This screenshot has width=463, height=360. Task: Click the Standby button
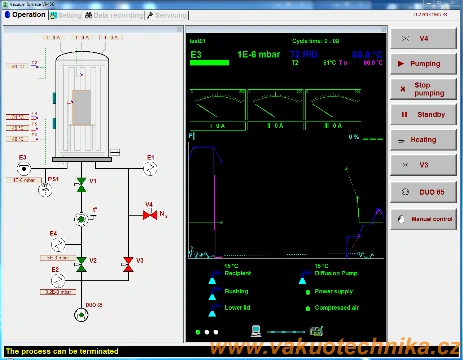coord(423,114)
